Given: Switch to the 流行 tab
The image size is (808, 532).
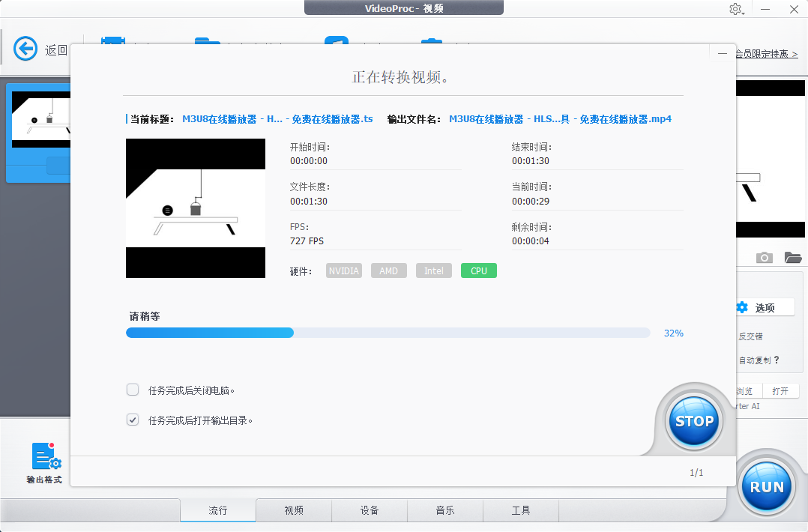Looking at the screenshot, I should 218,510.
